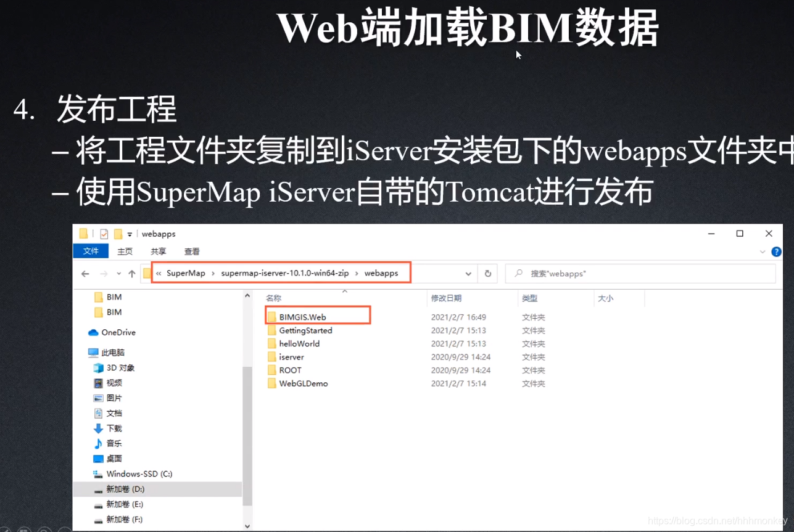Click the WebGLDemo folder icon
The height and width of the screenshot is (532, 794).
(271, 383)
